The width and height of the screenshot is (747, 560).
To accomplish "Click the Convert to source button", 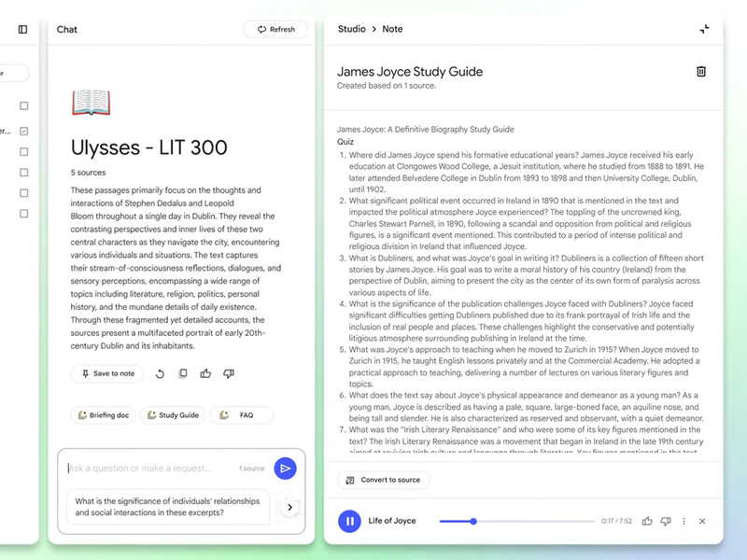I will point(384,480).
